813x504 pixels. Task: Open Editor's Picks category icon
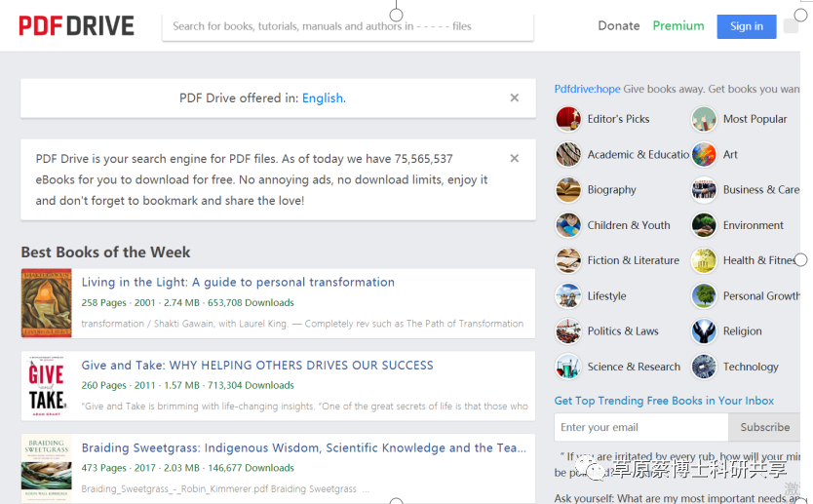click(568, 119)
